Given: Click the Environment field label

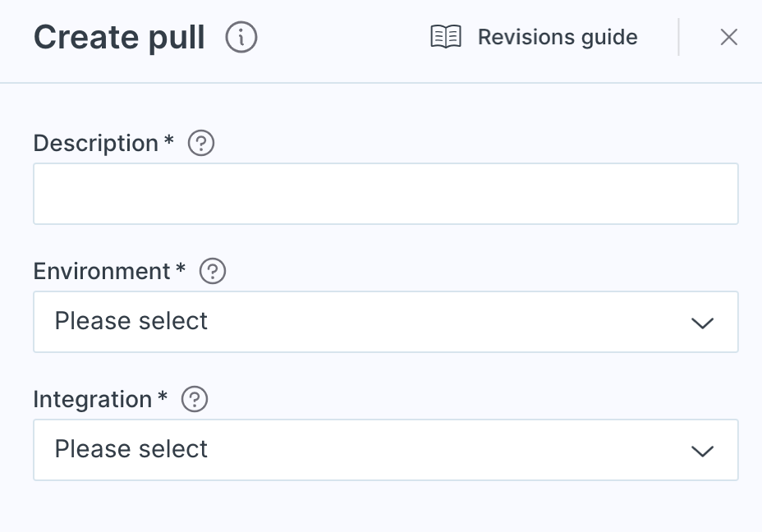Looking at the screenshot, I should 102,271.
